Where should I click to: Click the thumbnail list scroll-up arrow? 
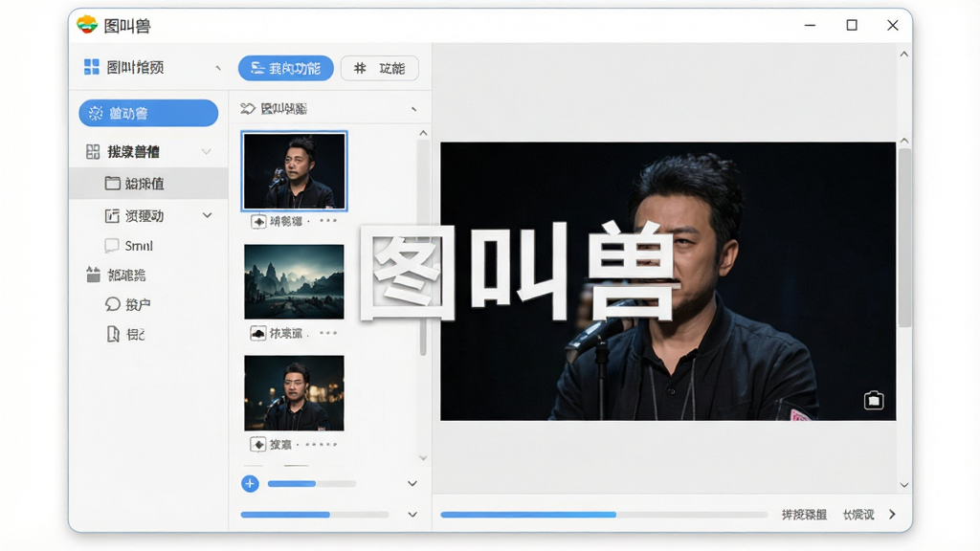423,133
